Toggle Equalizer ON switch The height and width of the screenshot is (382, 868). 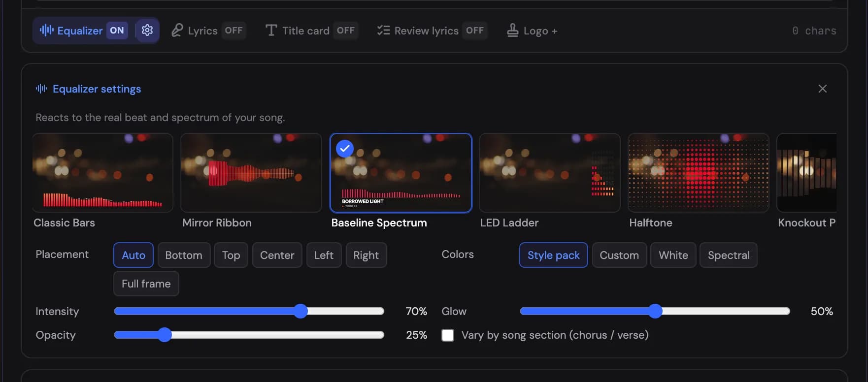point(117,31)
